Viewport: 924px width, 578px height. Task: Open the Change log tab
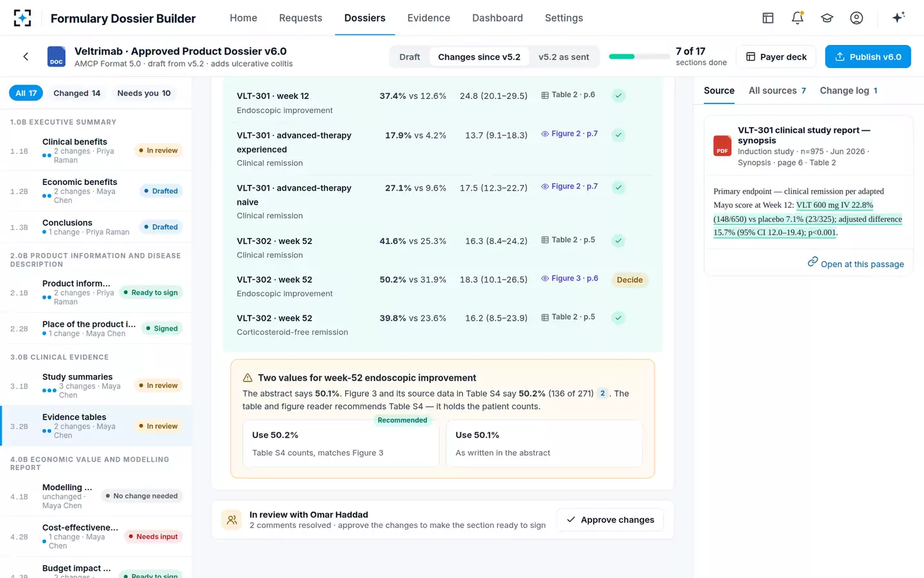point(848,91)
